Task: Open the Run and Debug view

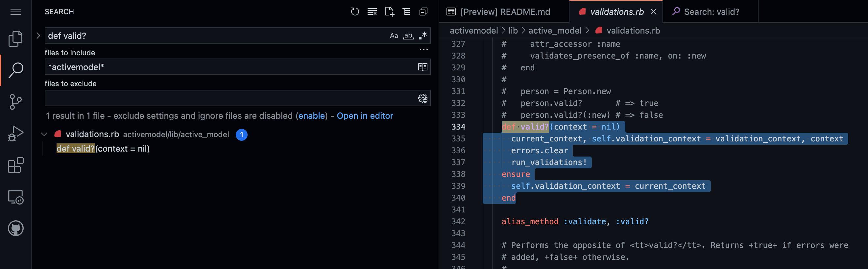Action: pos(15,134)
